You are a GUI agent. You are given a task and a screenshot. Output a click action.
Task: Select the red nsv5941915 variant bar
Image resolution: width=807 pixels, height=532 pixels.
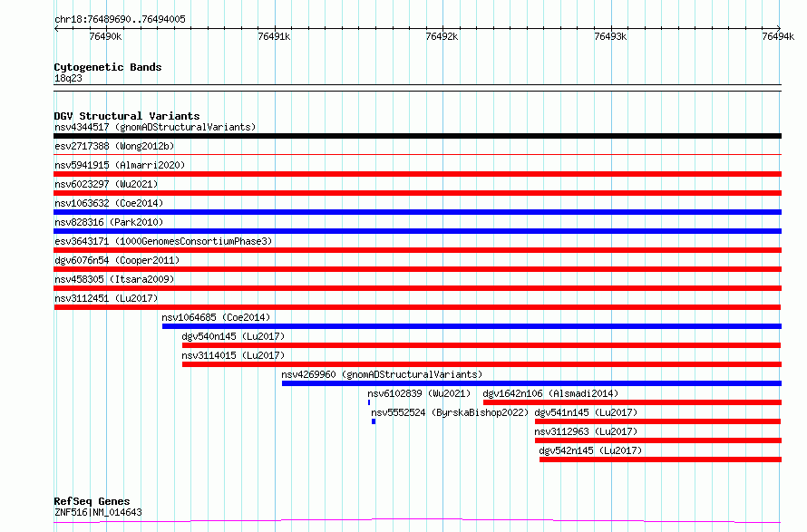(417, 174)
